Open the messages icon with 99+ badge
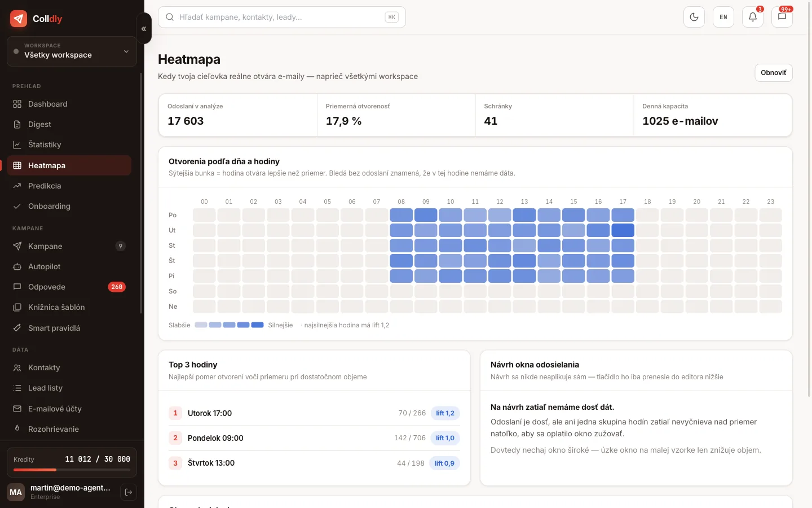 [x=782, y=17]
